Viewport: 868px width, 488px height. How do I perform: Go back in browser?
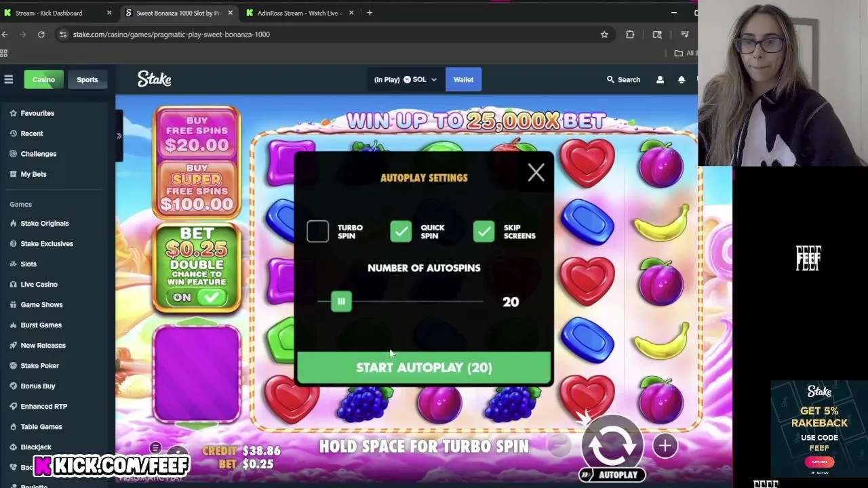tap(5, 35)
